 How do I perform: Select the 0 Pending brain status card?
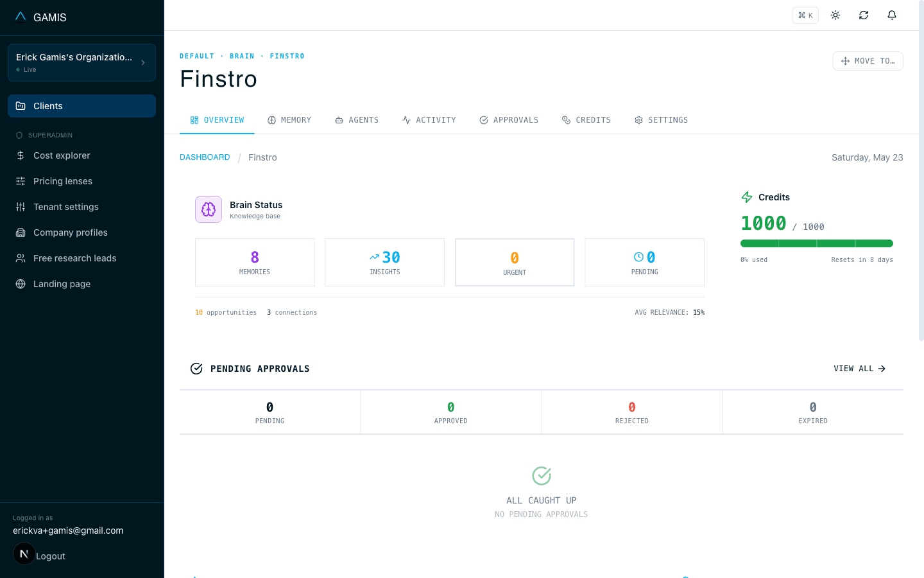645,262
